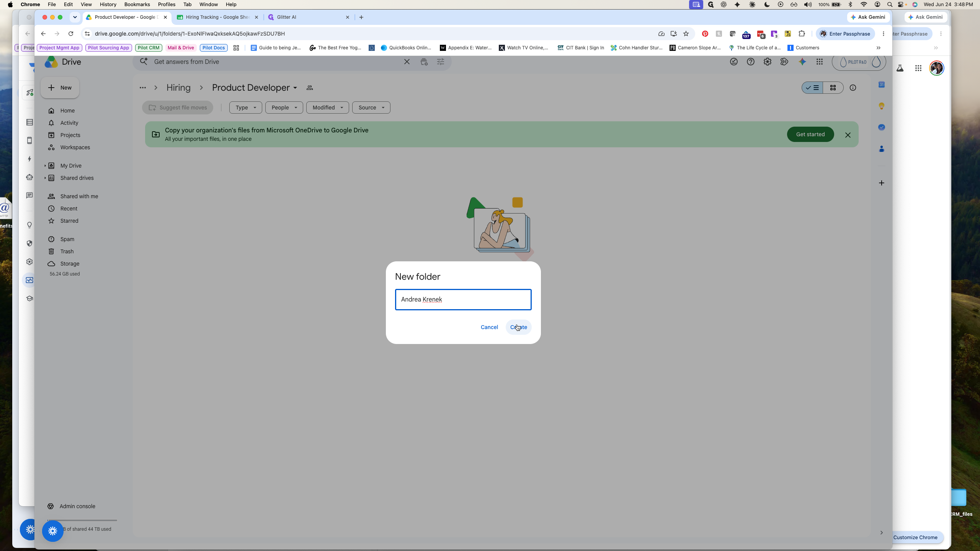Click the Spotlight search icon in menu bar

tap(890, 5)
